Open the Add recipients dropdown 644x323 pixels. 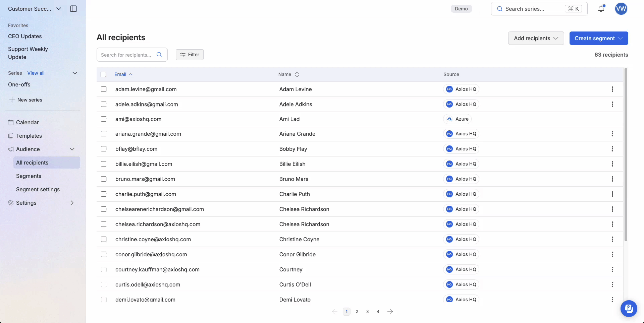(x=536, y=38)
